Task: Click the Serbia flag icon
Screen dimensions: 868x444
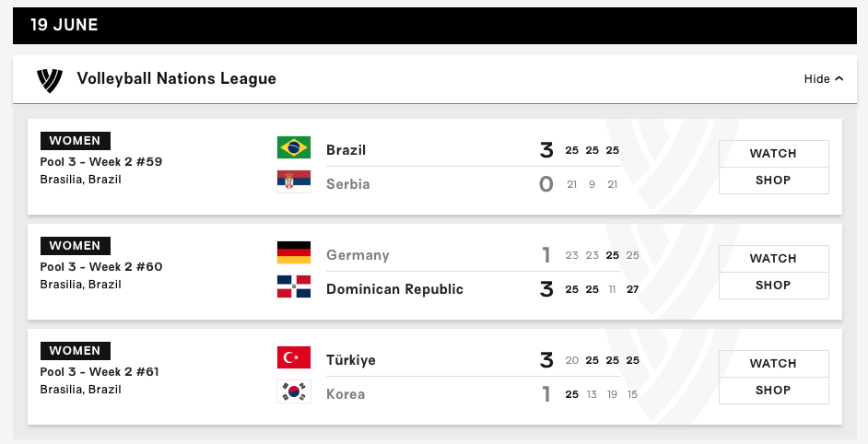Action: pos(294,181)
